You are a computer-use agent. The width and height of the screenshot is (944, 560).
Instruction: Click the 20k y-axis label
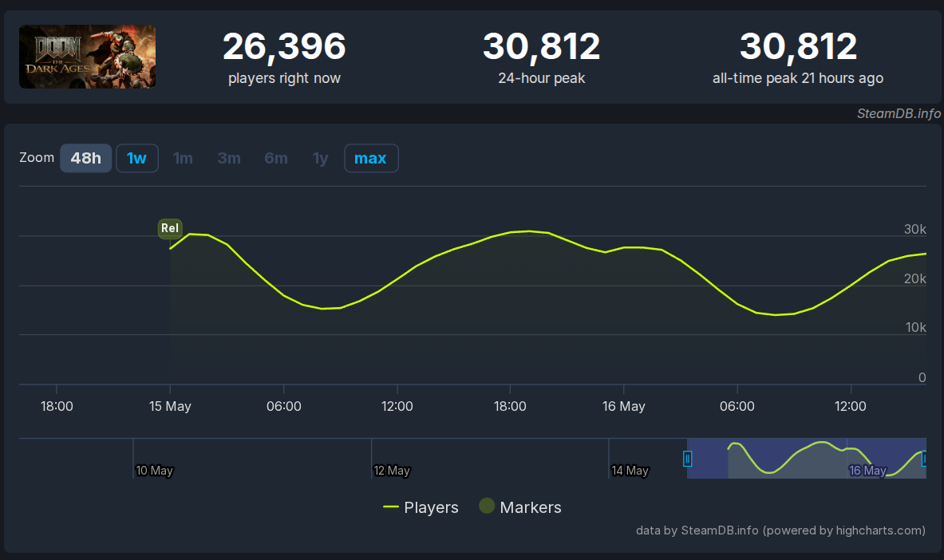914,278
